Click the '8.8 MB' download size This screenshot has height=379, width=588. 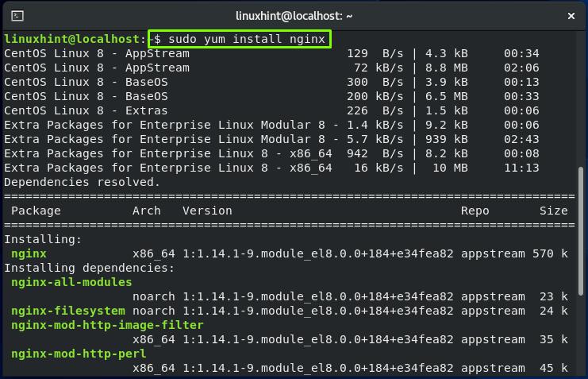[x=447, y=68]
